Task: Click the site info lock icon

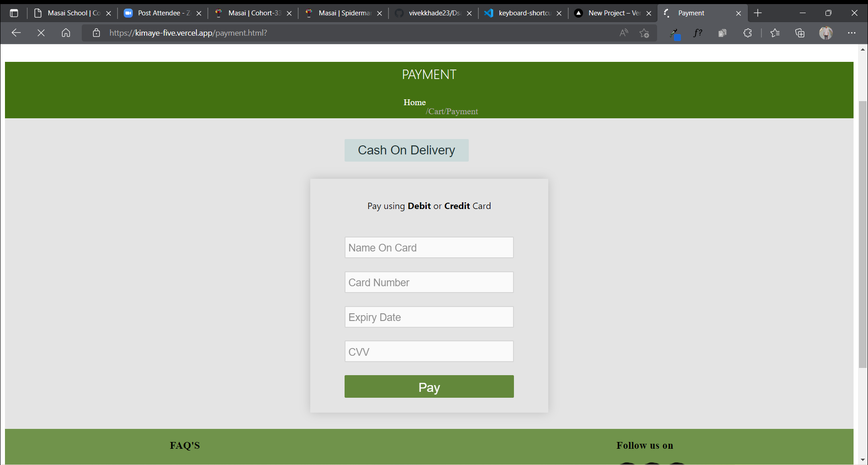Action: click(96, 33)
